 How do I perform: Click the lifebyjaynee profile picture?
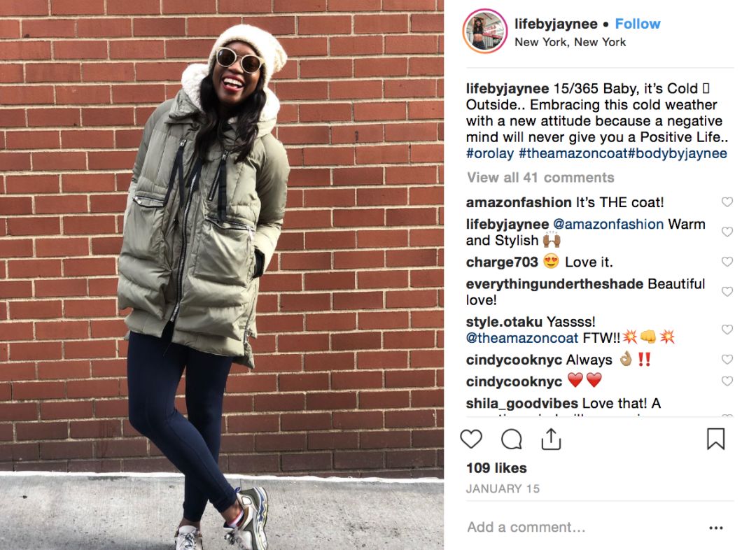485,31
